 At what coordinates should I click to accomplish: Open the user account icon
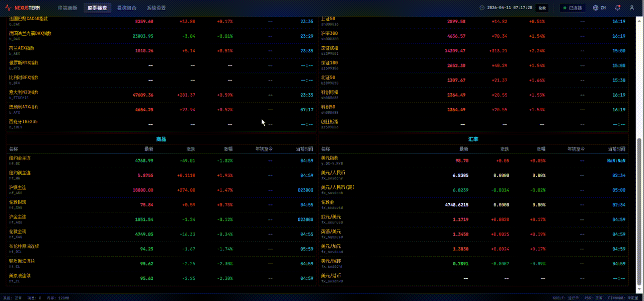[x=631, y=8]
